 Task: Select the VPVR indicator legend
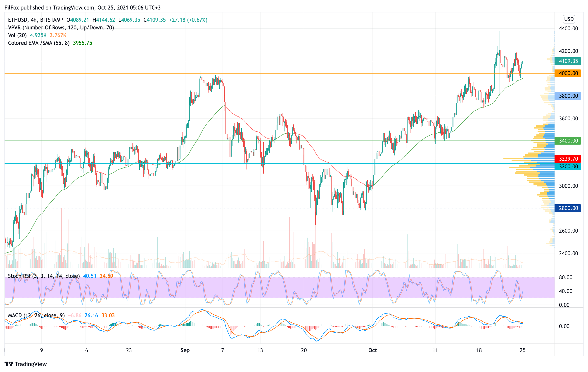point(61,28)
